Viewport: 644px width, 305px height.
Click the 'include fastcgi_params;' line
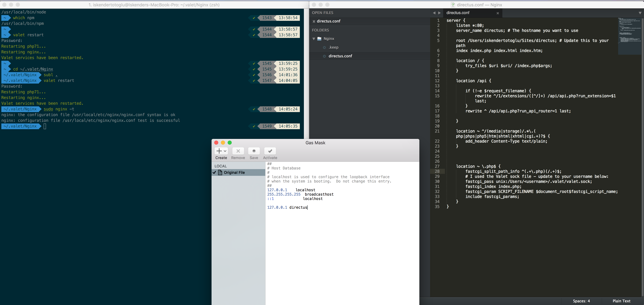492,197
